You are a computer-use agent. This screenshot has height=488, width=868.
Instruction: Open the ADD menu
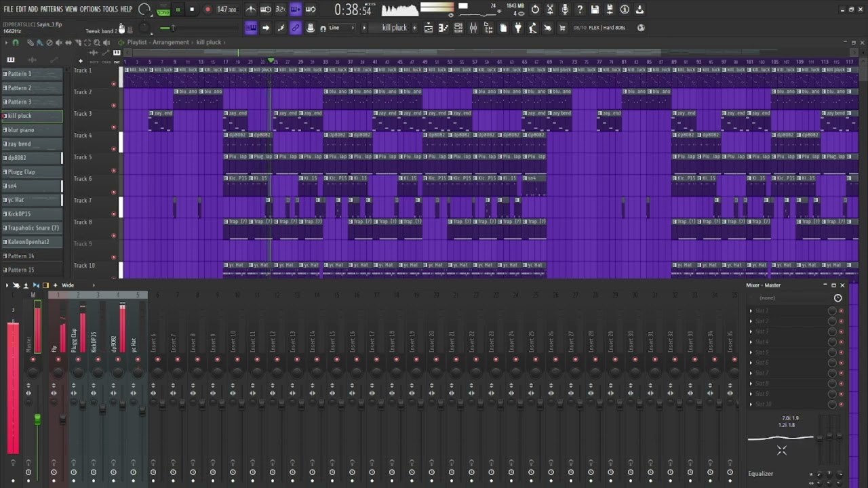(x=33, y=9)
